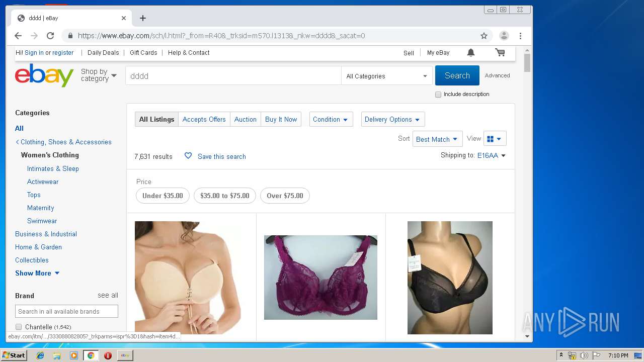Open a new browser tab

coord(143,18)
